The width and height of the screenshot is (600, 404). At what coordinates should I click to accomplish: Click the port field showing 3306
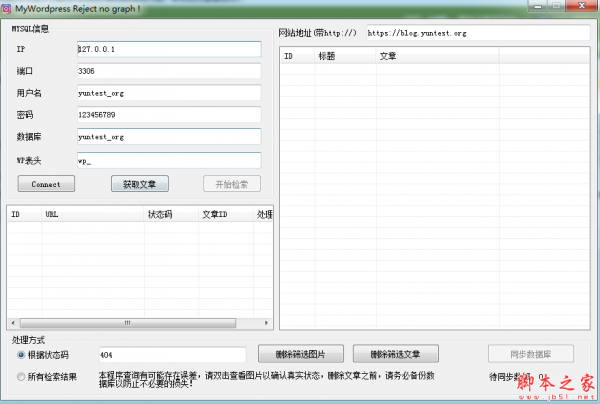coord(169,71)
